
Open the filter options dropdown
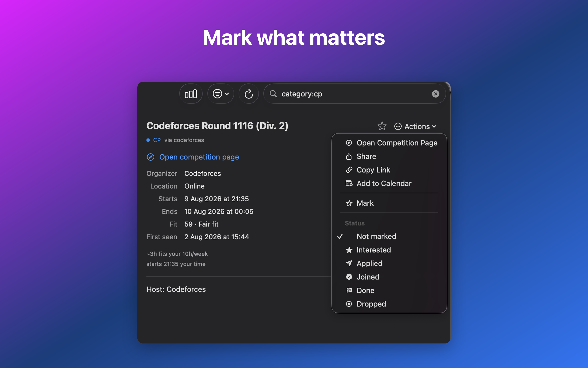(221, 94)
